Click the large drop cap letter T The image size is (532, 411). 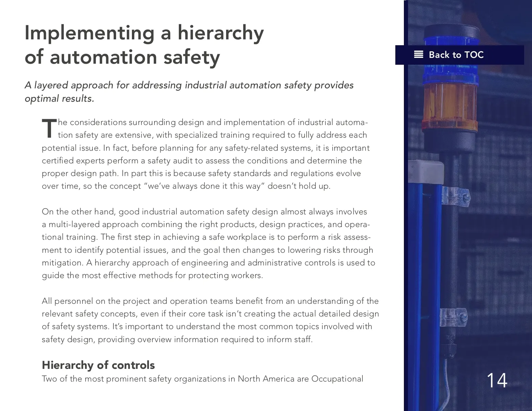click(x=49, y=128)
